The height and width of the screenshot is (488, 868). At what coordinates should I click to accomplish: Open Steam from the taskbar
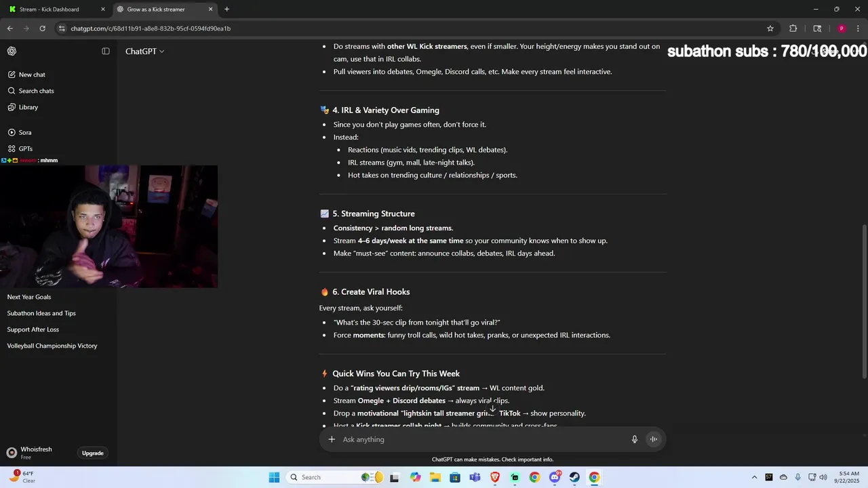574,477
